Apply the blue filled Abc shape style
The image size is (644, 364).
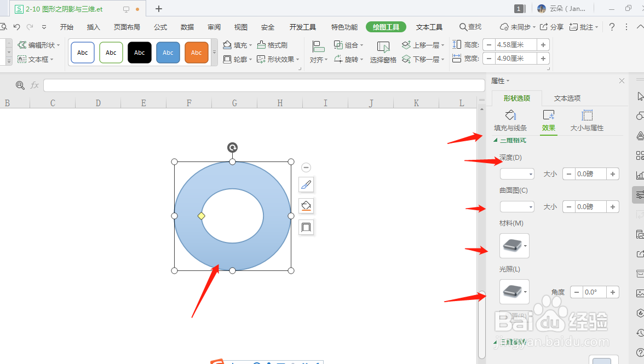pos(168,53)
